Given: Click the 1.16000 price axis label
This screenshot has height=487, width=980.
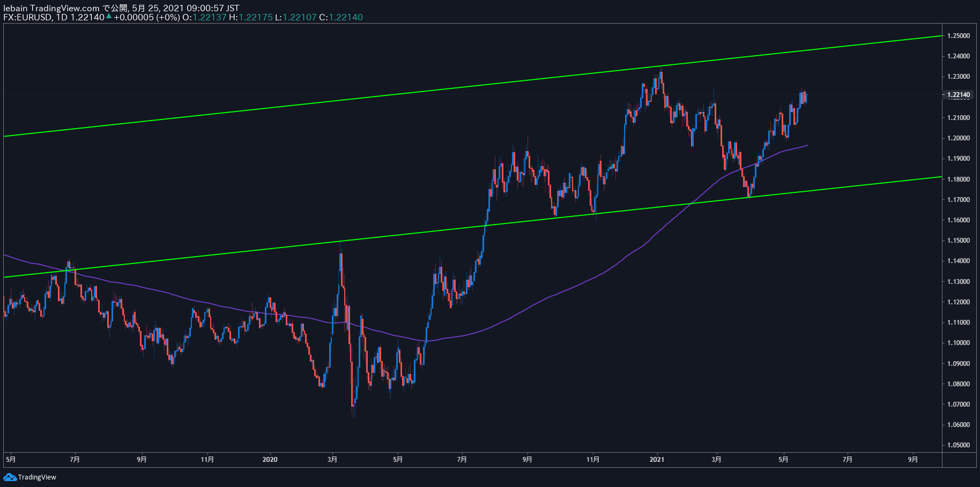Looking at the screenshot, I should click(959, 220).
